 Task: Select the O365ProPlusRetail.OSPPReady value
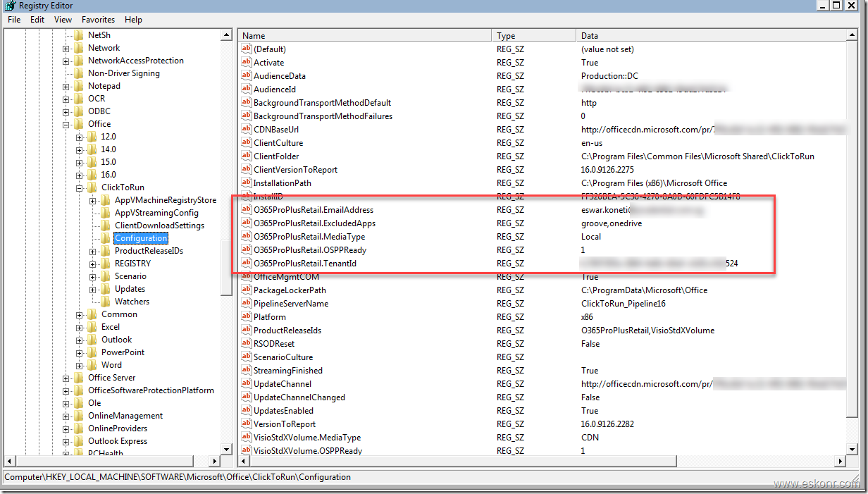[x=310, y=250]
